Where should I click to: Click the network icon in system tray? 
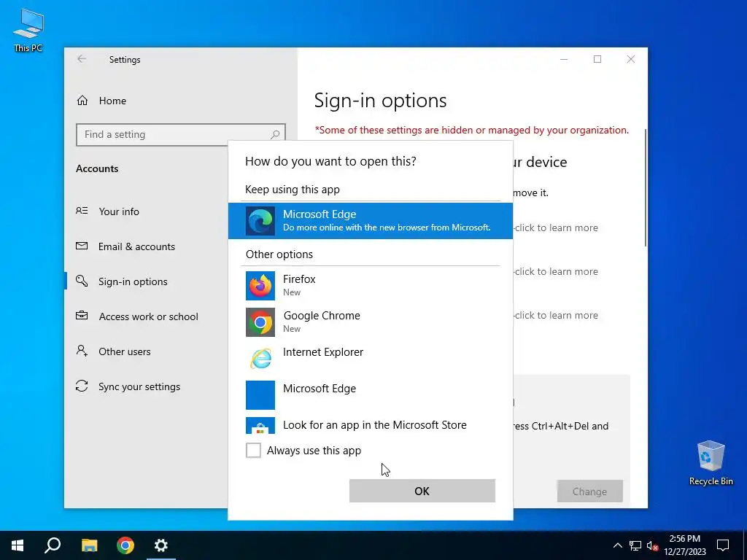[x=635, y=545]
